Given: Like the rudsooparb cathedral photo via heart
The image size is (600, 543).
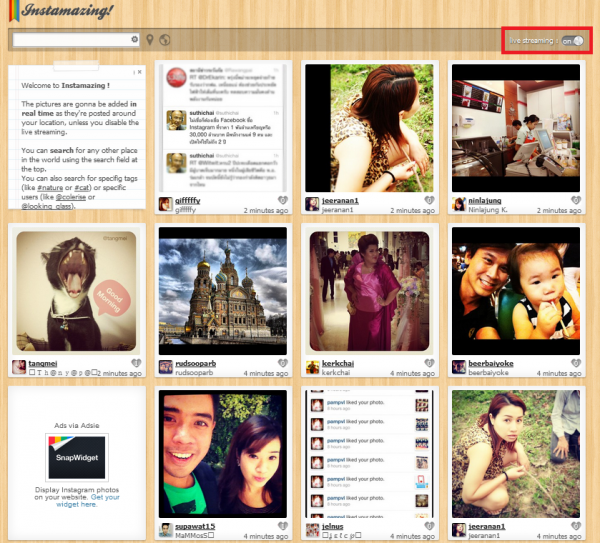Looking at the screenshot, I should (282, 363).
